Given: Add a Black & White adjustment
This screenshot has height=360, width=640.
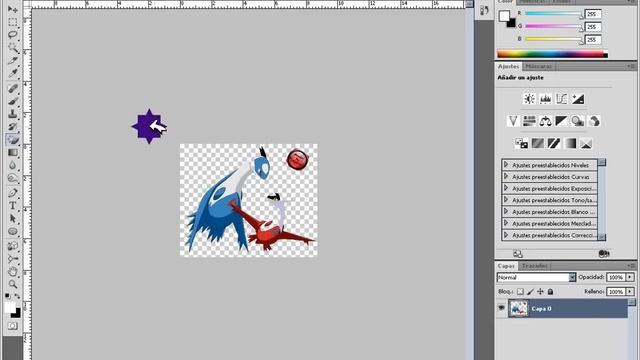Looking at the screenshot, I should pyautogui.click(x=562, y=121).
